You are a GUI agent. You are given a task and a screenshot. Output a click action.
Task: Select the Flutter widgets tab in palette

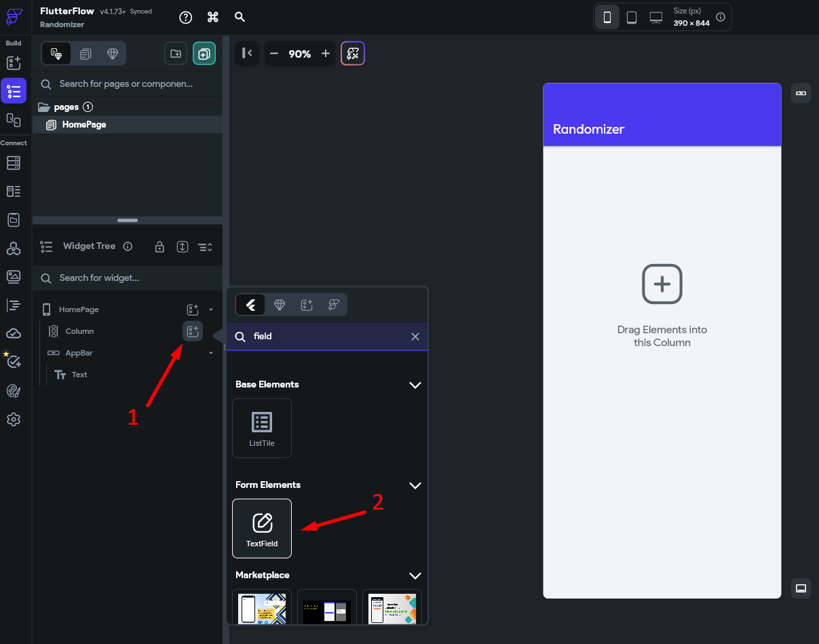click(250, 304)
